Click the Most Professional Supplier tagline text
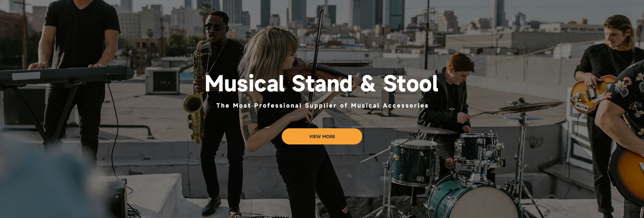Screen dimensions: 644x218 coord(322,105)
